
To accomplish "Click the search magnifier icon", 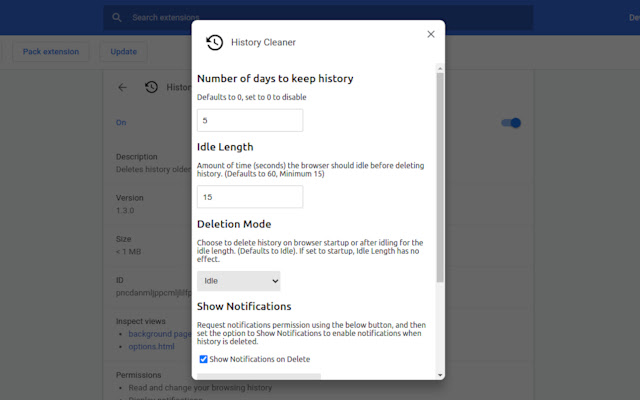I will (117, 18).
